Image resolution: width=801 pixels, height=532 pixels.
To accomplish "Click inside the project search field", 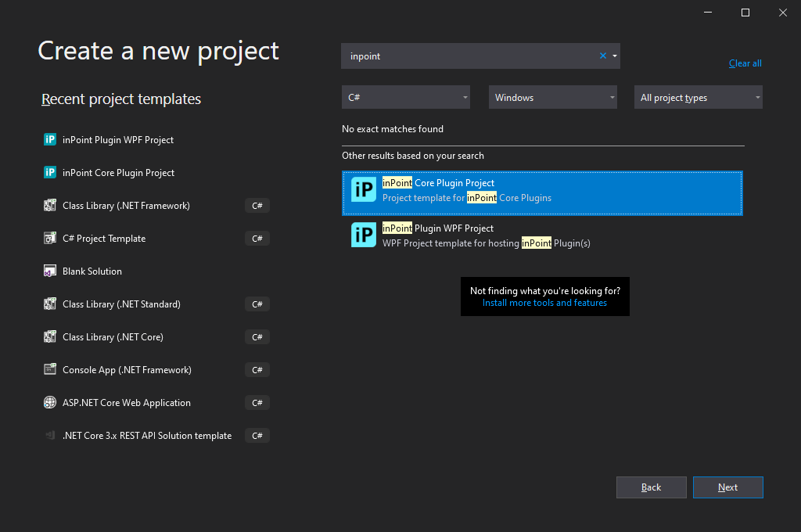I will click(x=469, y=56).
